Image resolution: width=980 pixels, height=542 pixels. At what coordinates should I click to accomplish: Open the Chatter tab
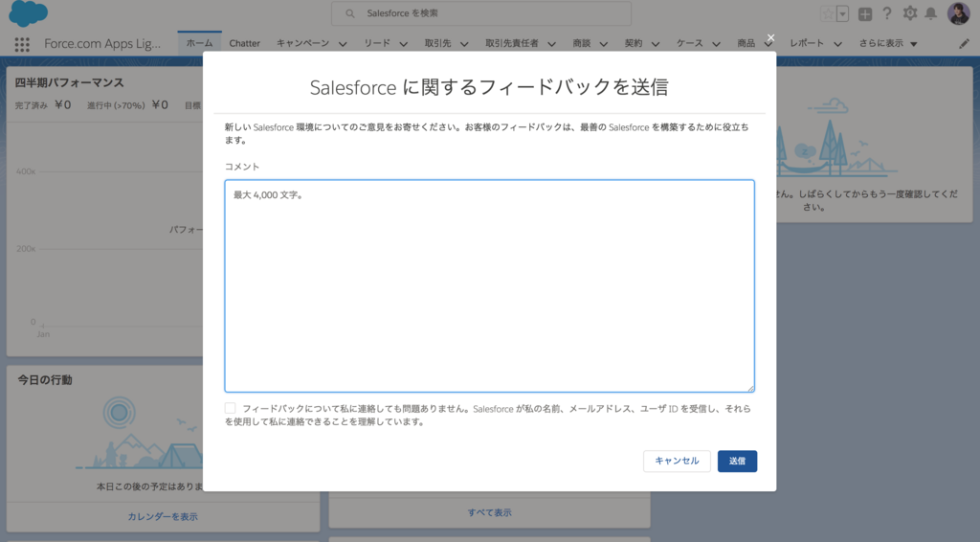(x=244, y=43)
